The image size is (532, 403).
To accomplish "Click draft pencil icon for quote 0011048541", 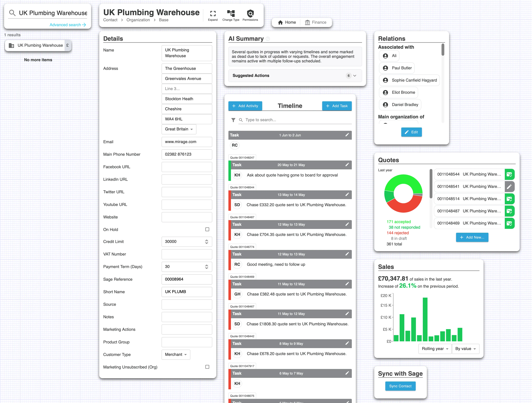I will (509, 187).
